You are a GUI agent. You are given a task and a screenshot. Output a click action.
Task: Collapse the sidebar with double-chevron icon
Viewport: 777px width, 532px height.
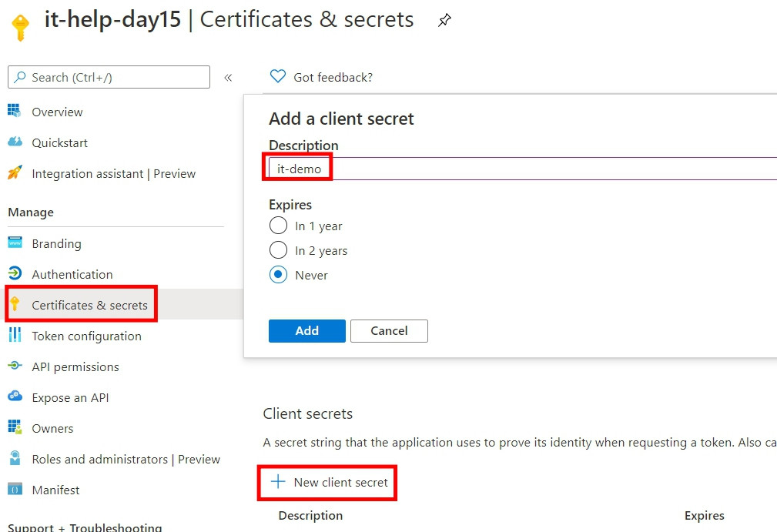228,78
